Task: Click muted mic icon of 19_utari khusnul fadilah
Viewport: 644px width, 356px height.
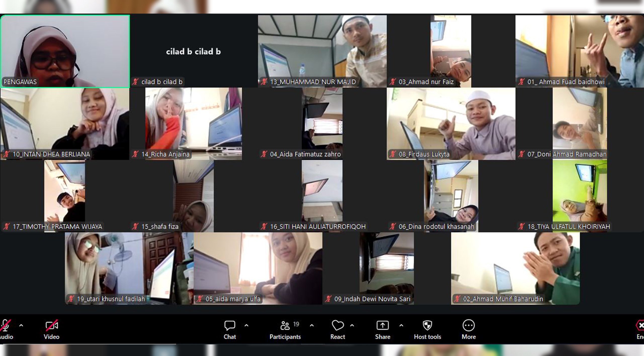Action: tap(71, 299)
